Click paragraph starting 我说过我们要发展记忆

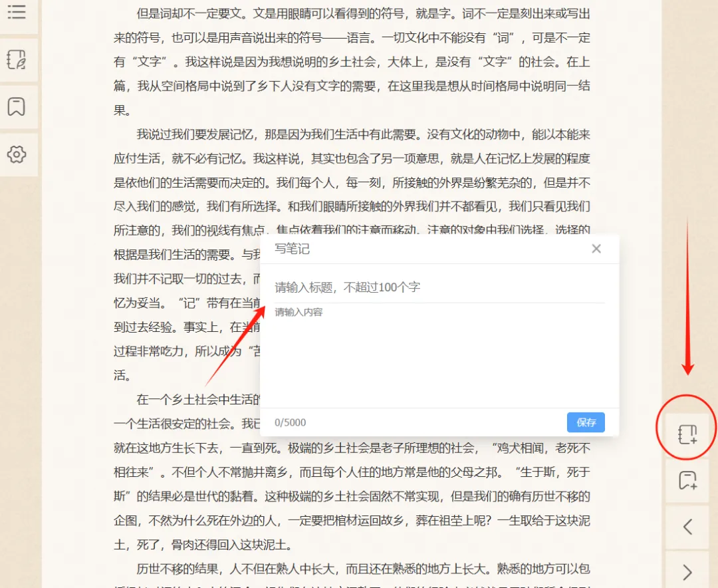tap(352, 255)
